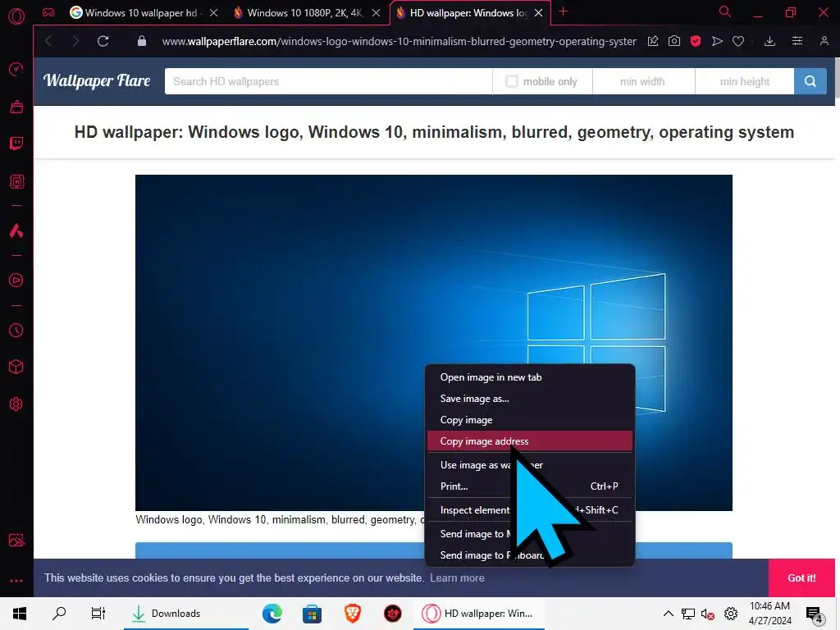Open the taskbar volume icon
840x630 pixels.
708,614
